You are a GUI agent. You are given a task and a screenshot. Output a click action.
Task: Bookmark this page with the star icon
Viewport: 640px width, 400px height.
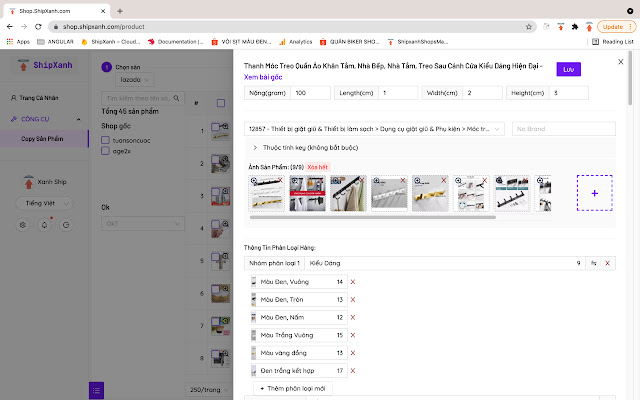pyautogui.click(x=529, y=26)
